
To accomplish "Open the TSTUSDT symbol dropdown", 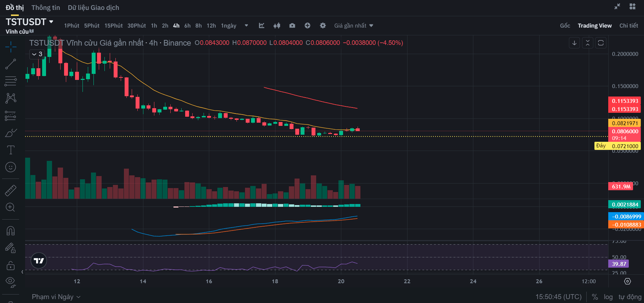I will (51, 22).
